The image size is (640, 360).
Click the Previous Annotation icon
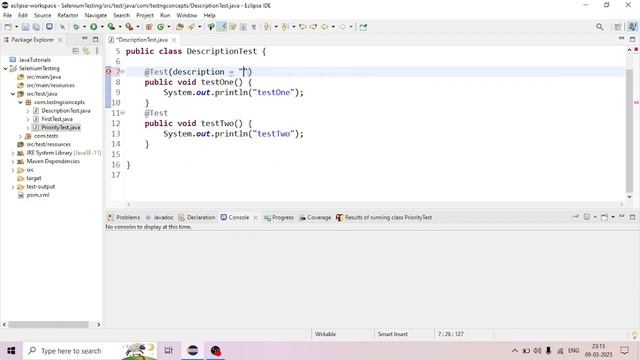pos(285,27)
